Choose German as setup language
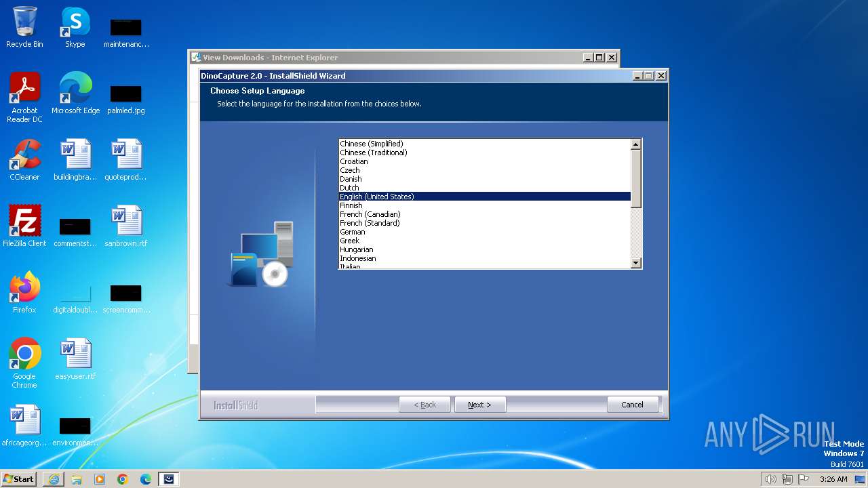This screenshot has height=488, width=868. pos(485,232)
